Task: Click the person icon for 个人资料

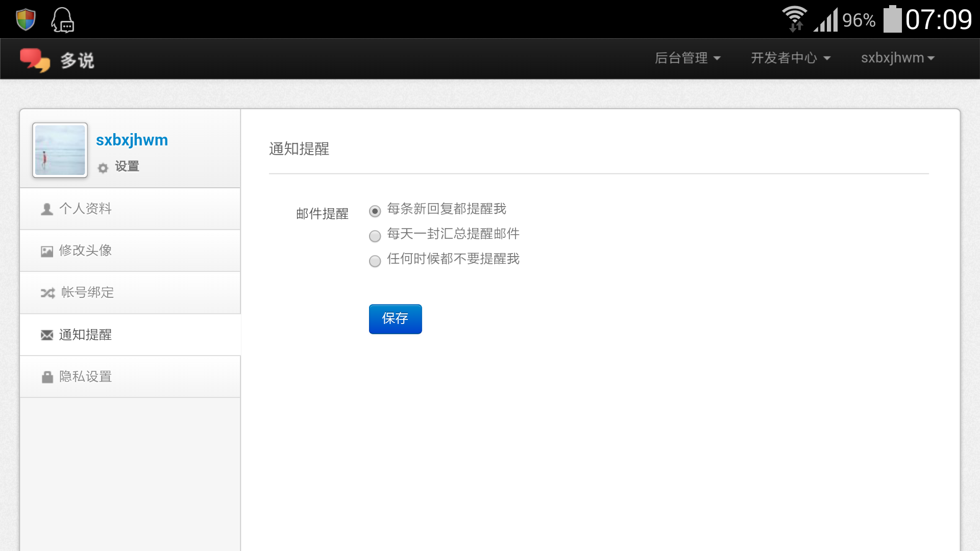Action: point(47,209)
